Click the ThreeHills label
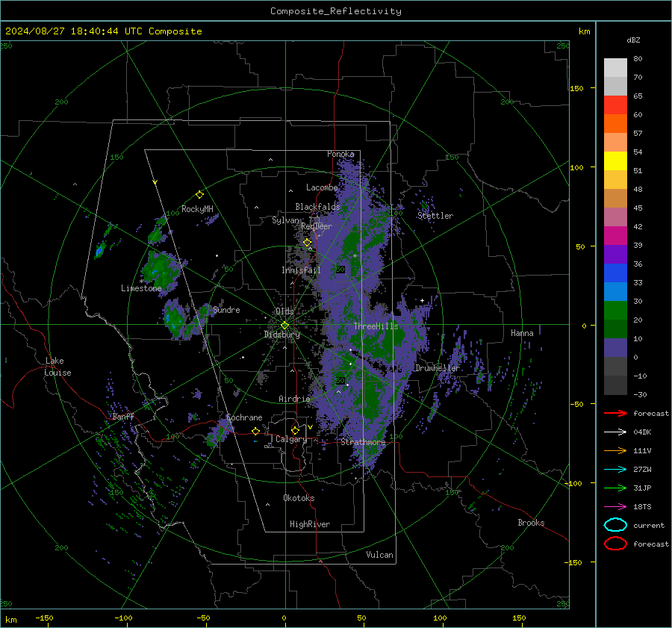 (376, 326)
